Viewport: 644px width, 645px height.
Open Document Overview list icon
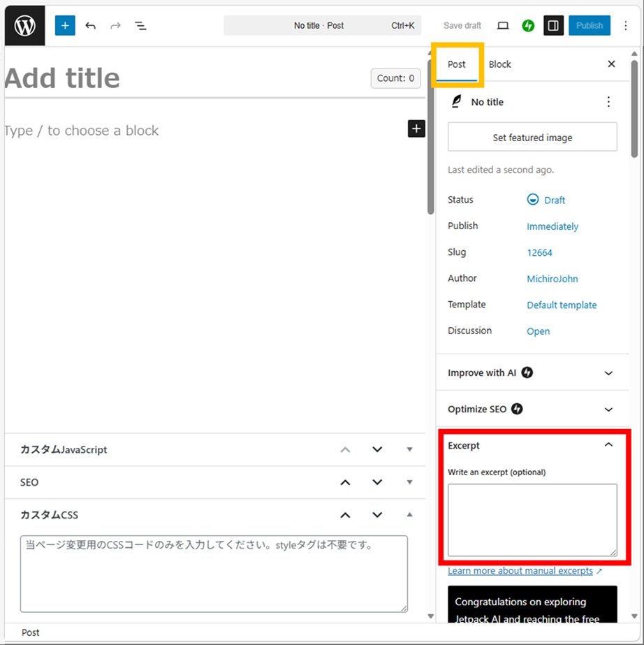coord(140,26)
